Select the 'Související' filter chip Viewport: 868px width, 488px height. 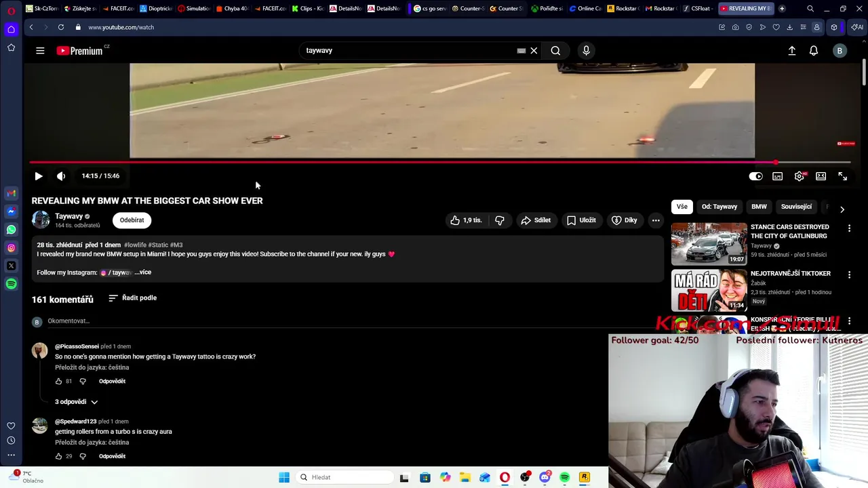pyautogui.click(x=796, y=207)
